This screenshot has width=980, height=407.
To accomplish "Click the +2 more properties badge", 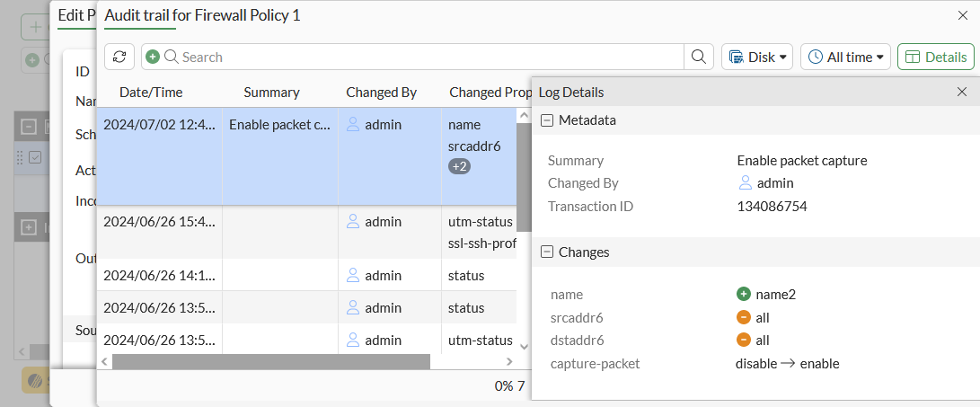I will (459, 166).
